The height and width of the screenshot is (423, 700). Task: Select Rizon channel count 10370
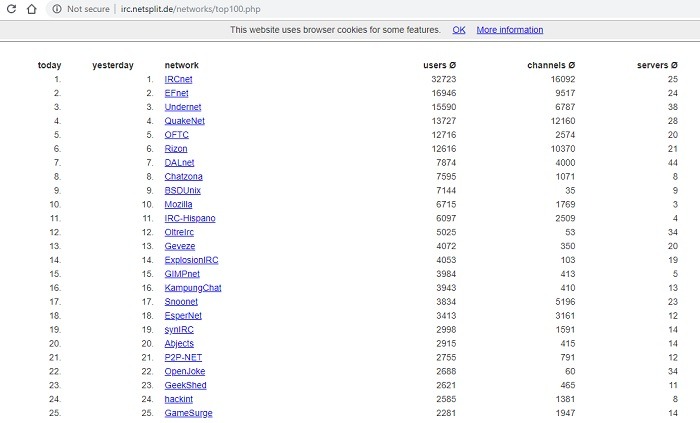[x=563, y=149]
